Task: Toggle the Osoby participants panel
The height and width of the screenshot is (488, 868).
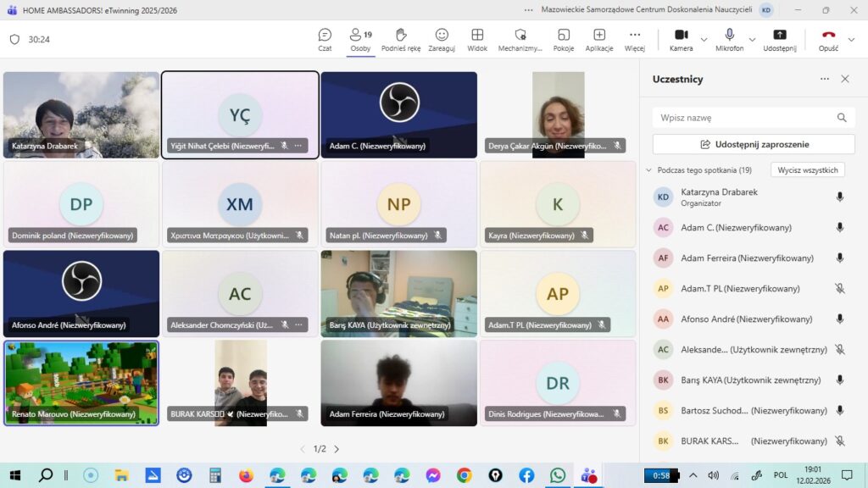Action: pos(360,40)
